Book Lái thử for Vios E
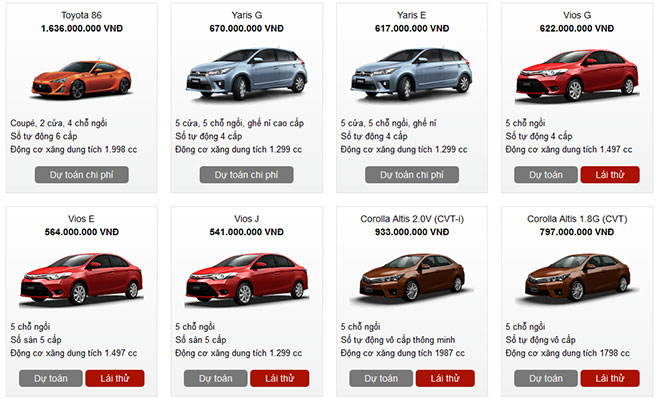The width and height of the screenshot is (660, 402). point(115,378)
